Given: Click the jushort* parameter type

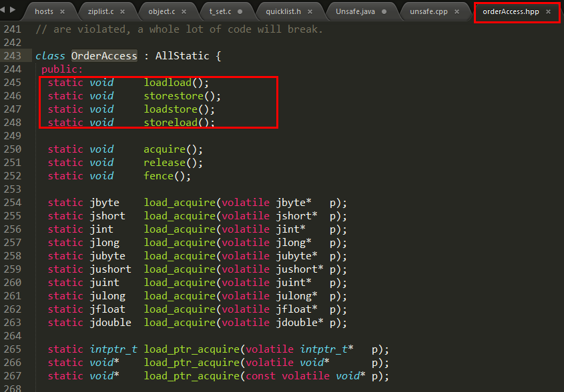Looking at the screenshot, I should (x=300, y=269).
